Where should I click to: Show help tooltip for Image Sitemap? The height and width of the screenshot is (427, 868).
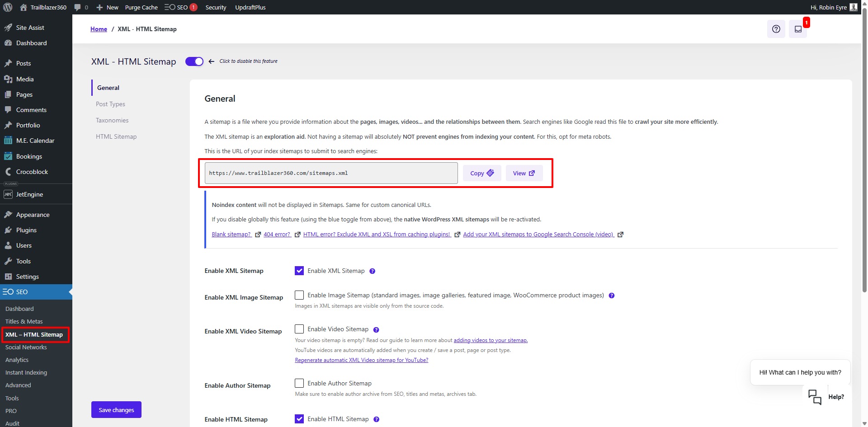612,296
